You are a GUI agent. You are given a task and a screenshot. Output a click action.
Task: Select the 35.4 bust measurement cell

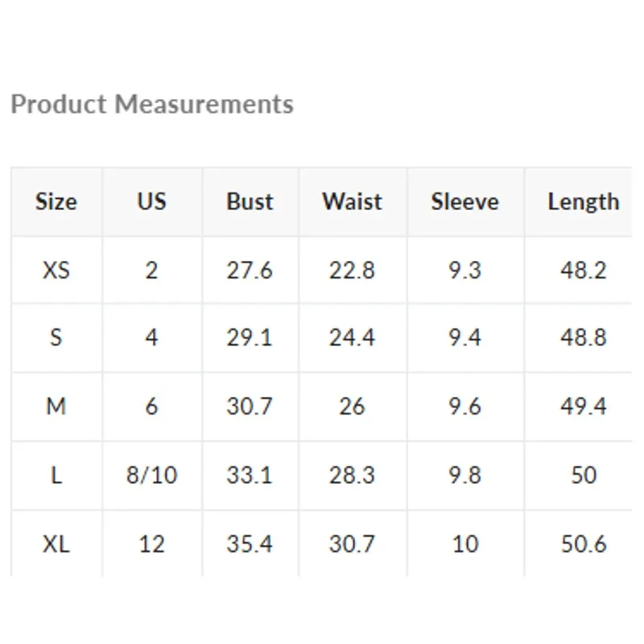(x=250, y=544)
